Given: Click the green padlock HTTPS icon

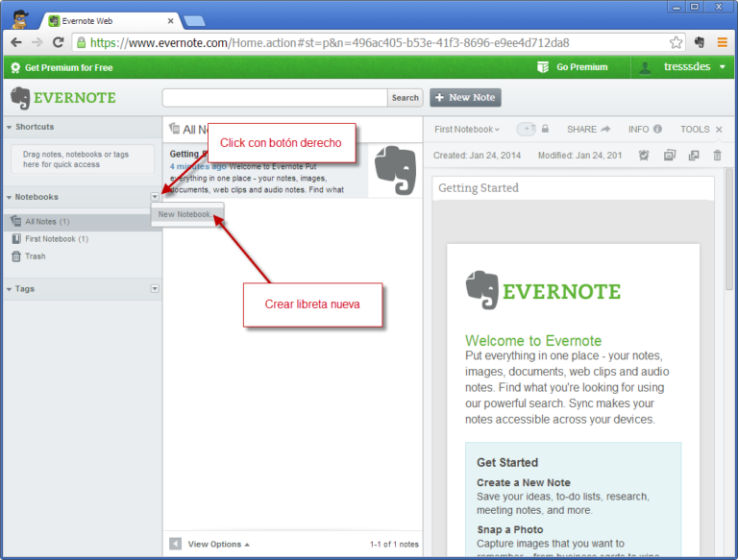Looking at the screenshot, I should pyautogui.click(x=81, y=43).
